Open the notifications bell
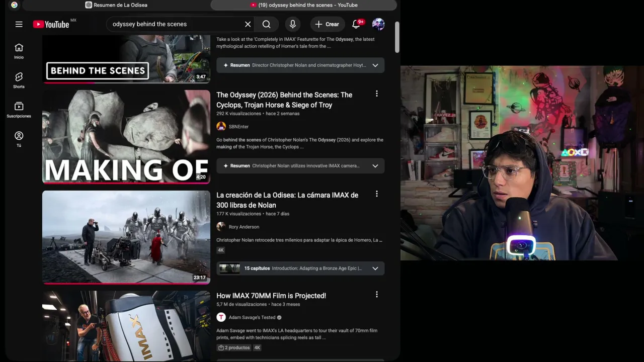Screen dimensions: 644x362 click(x=356, y=24)
